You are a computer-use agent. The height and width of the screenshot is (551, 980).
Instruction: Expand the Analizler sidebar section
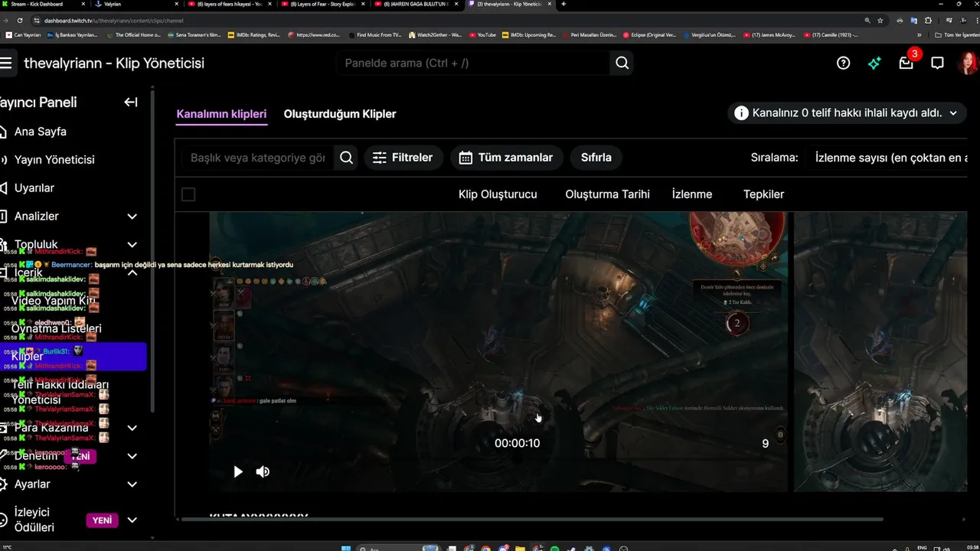132,217
